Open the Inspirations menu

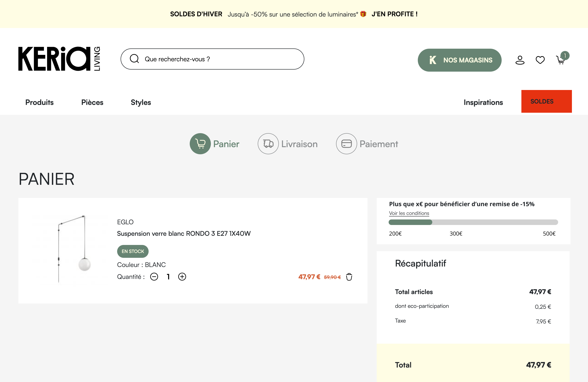click(x=483, y=102)
